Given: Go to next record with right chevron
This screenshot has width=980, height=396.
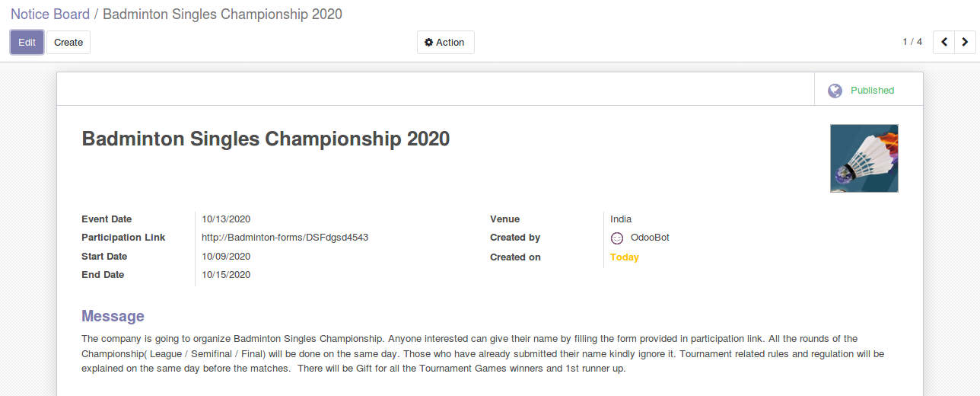Looking at the screenshot, I should click(x=965, y=42).
